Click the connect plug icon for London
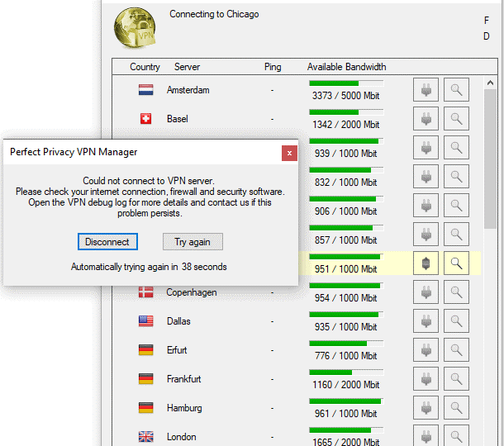Screen dimensions: 504x446 pyautogui.click(x=426, y=436)
